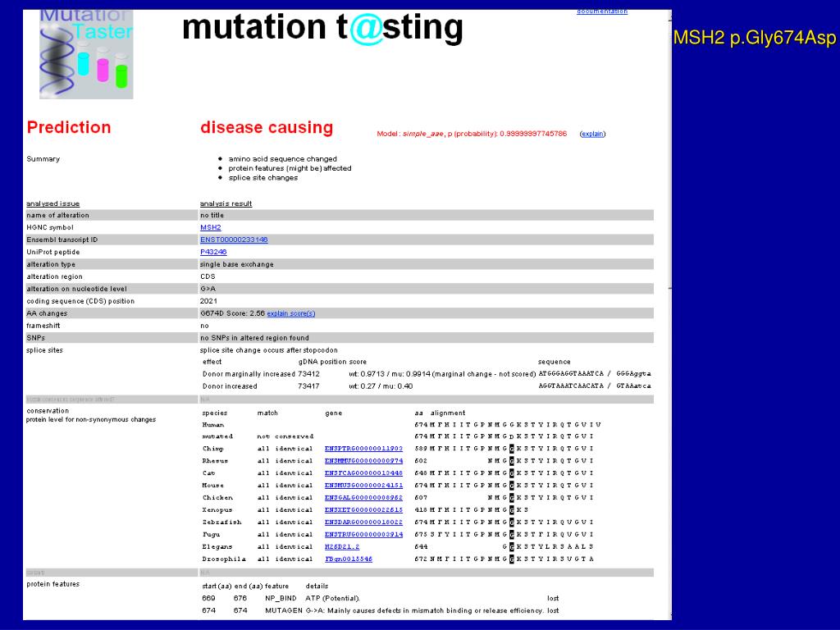Select the 'not conserved' match value
This screenshot has width=840, height=630.
tap(285, 437)
